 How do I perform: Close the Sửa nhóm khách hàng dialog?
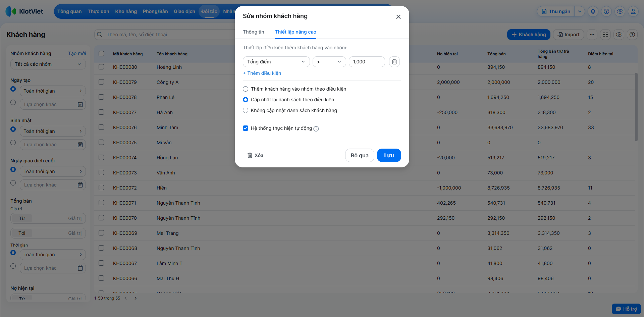pos(398,17)
